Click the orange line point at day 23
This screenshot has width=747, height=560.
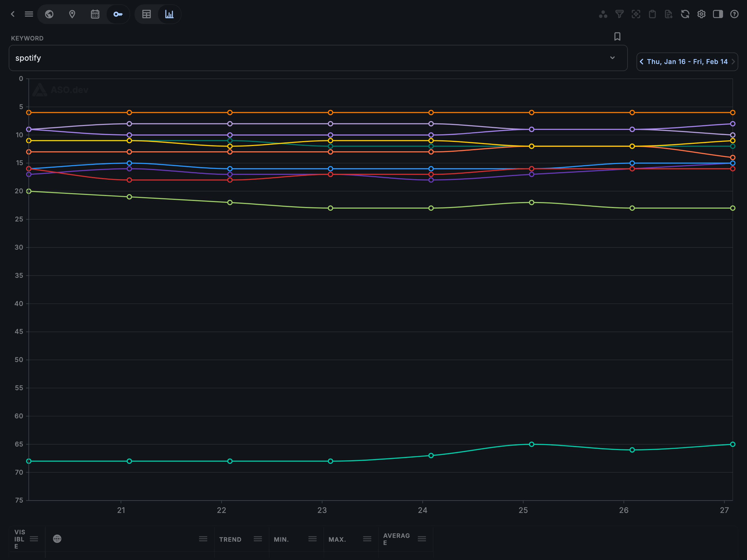click(330, 112)
